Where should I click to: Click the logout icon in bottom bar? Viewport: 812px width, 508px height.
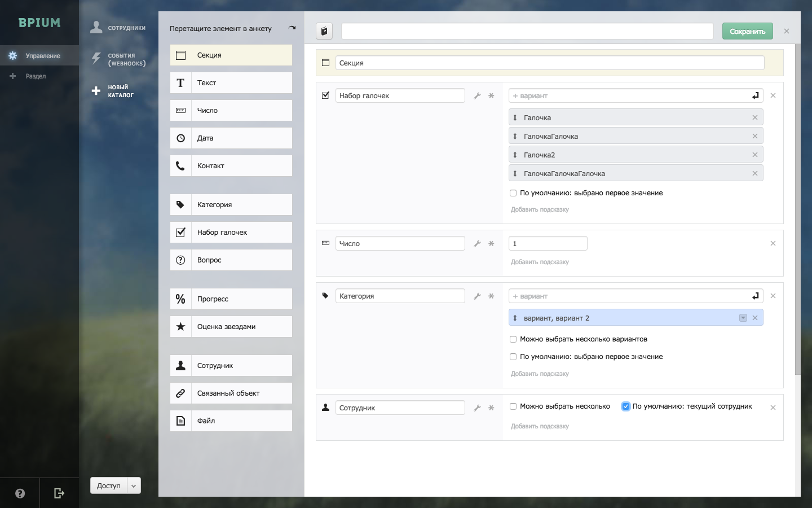59,493
